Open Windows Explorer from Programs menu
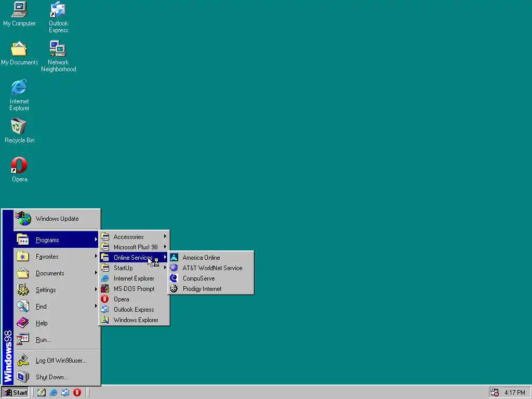The image size is (532, 399). pos(135,320)
